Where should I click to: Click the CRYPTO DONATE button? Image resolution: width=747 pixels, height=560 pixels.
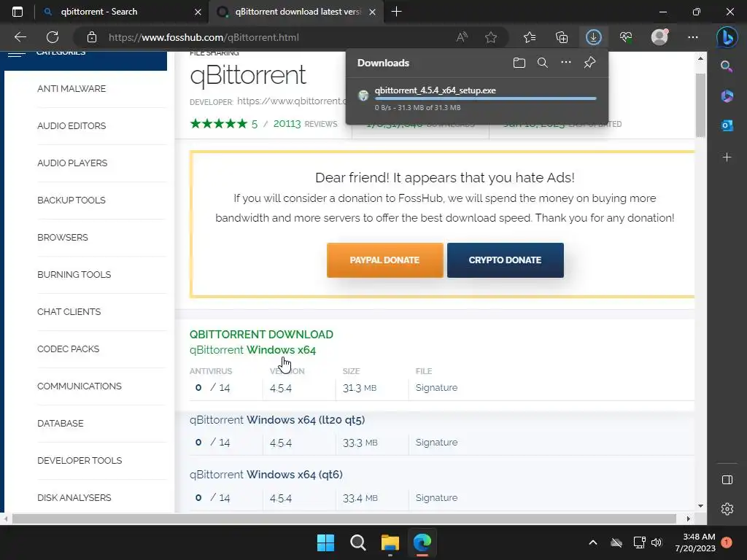505,260
